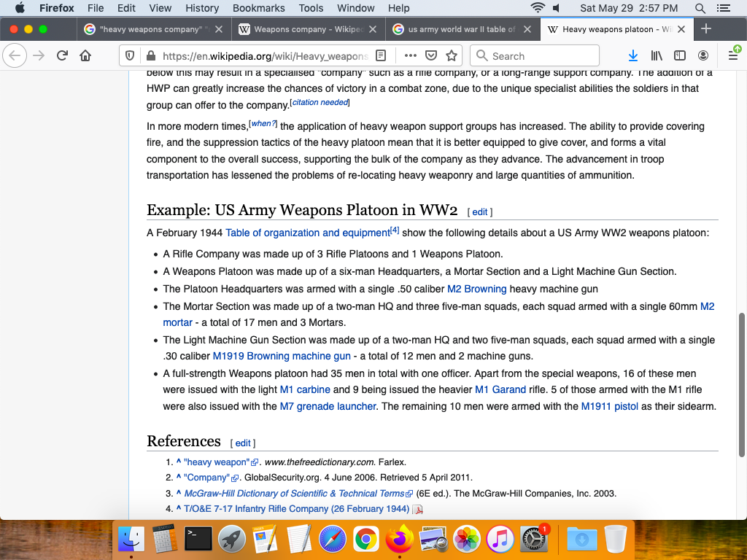747x560 pixels.
Task: Reload the current page
Action: coord(62,55)
